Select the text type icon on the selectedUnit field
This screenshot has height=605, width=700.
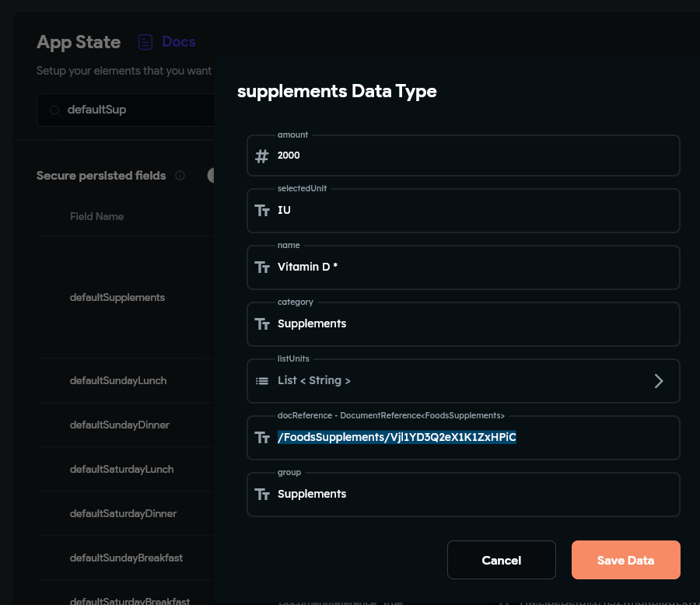tap(261, 210)
